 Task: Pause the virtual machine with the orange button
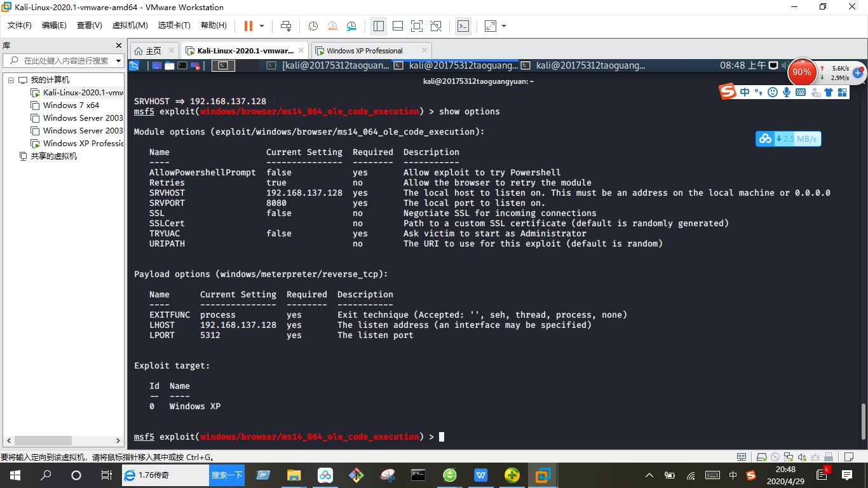[x=248, y=26]
